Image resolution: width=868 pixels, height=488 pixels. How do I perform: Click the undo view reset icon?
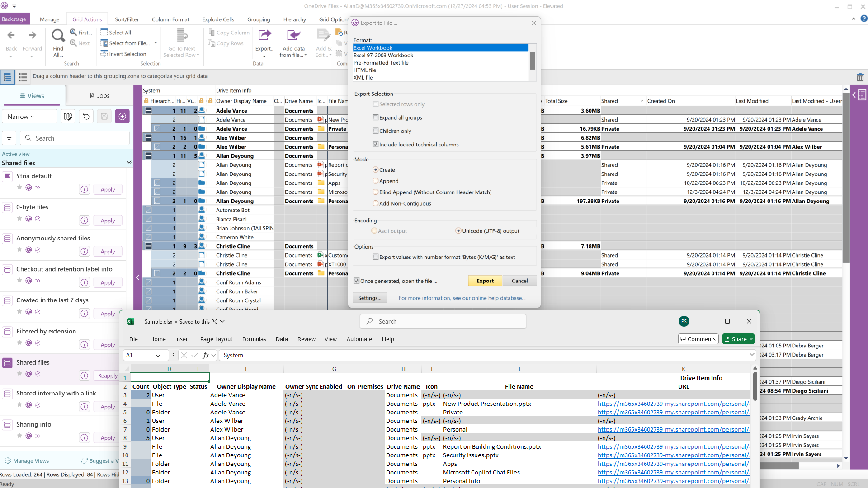86,117
